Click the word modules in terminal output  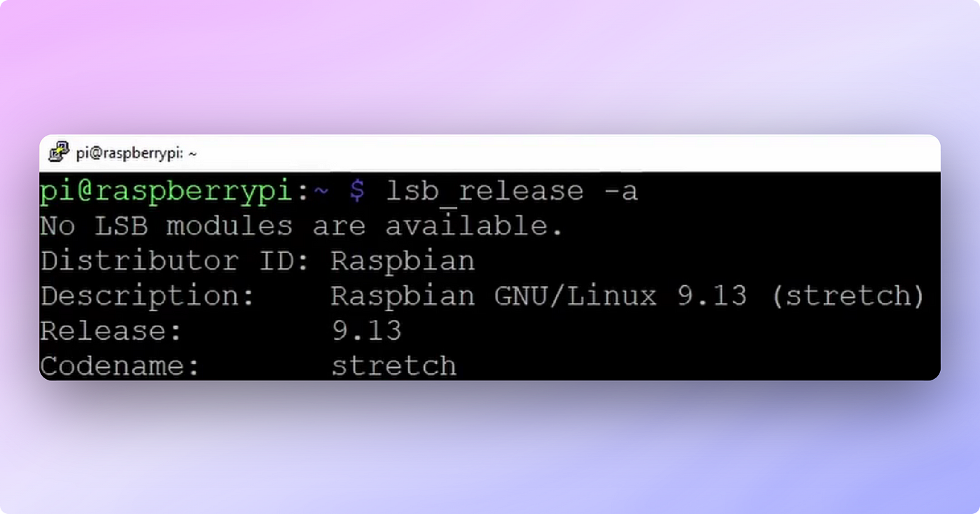229,226
